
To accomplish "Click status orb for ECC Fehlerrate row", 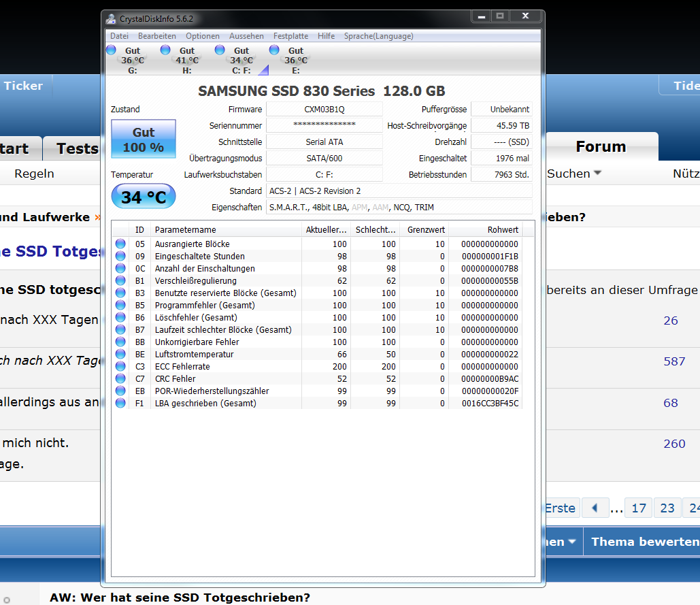I will tap(120, 366).
